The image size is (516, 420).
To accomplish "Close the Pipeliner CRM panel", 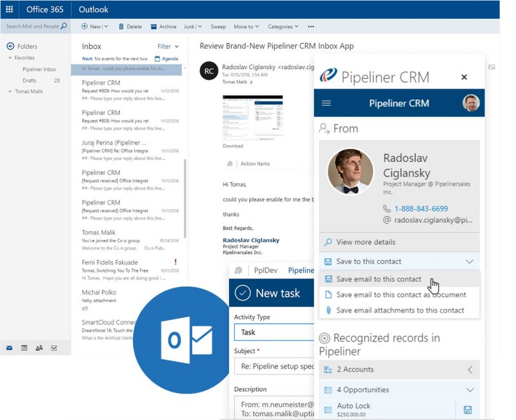I will (464, 77).
